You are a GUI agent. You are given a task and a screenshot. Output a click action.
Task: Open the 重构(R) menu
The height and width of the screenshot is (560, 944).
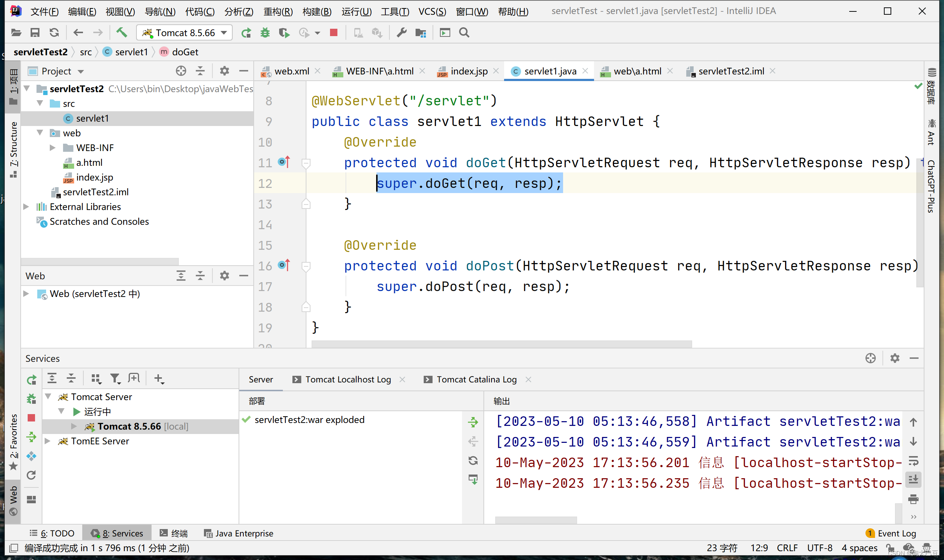click(278, 11)
